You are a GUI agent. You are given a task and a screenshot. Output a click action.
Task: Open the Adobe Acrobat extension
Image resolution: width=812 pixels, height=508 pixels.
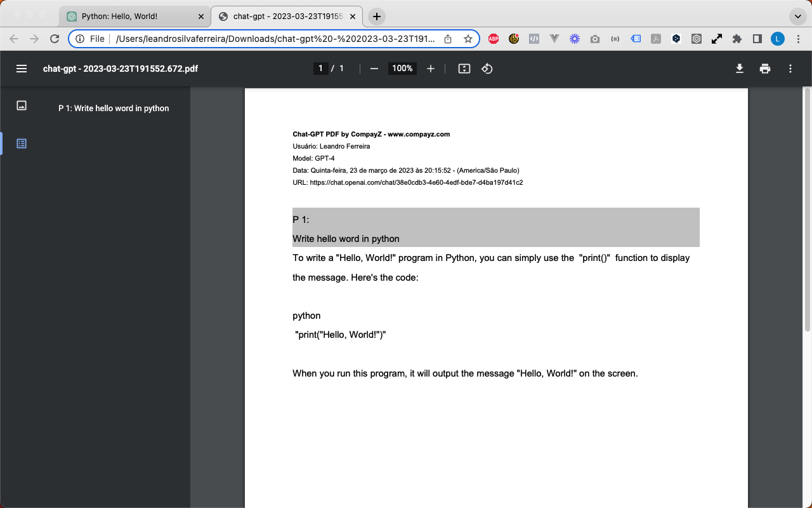point(656,39)
